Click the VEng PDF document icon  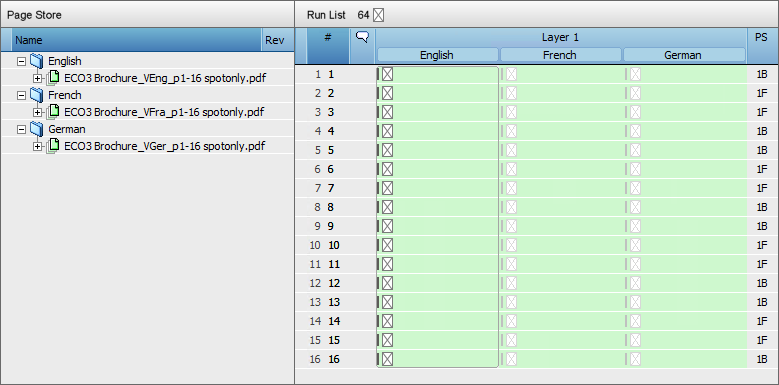(54, 78)
